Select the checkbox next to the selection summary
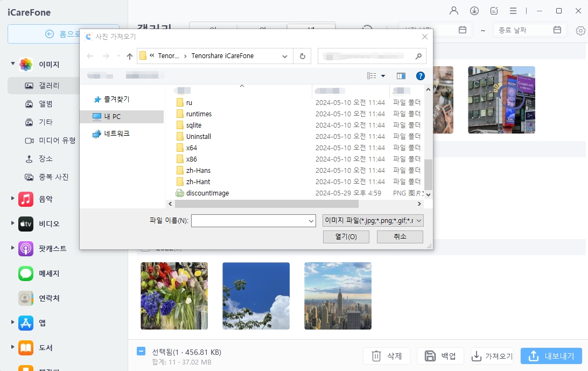Screen dimensions: 588x371 pos(140,352)
